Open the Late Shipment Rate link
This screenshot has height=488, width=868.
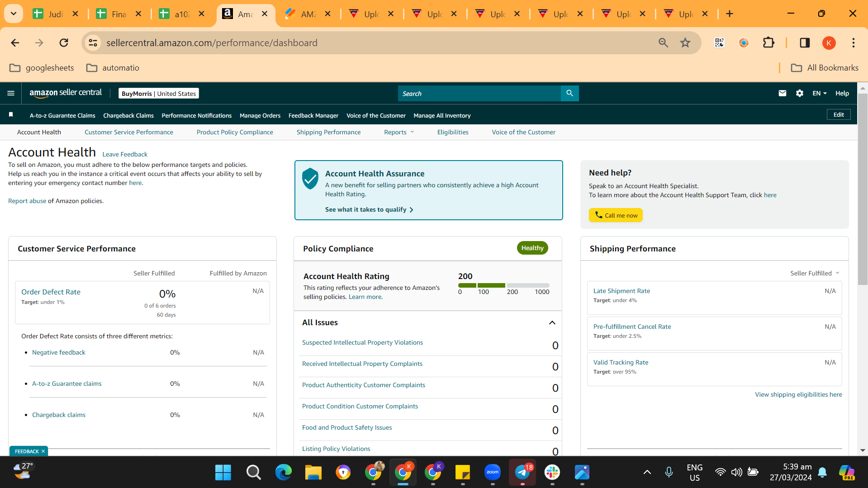pyautogui.click(x=621, y=291)
